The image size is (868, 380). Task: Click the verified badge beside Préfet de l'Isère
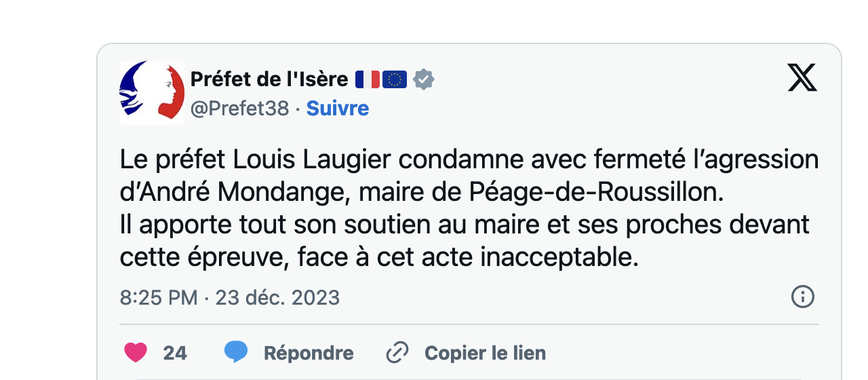pos(424,79)
